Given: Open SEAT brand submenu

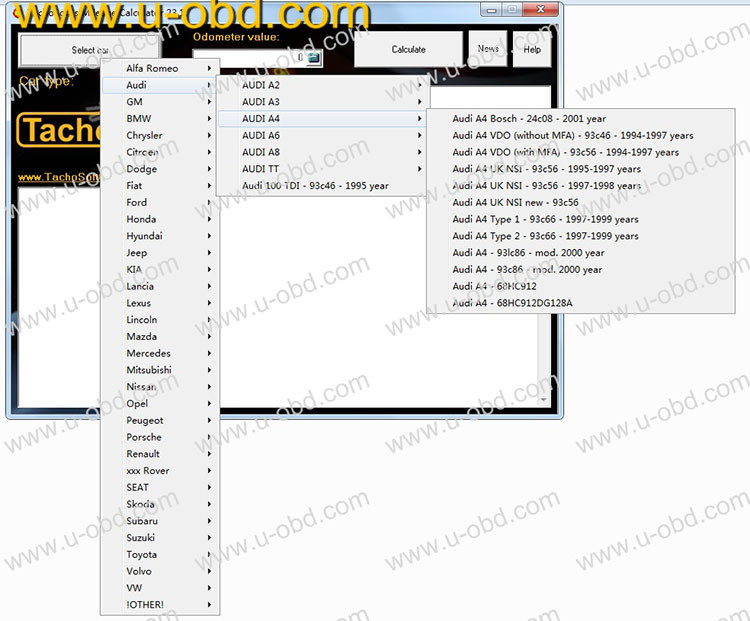Looking at the screenshot, I should (x=160, y=487).
